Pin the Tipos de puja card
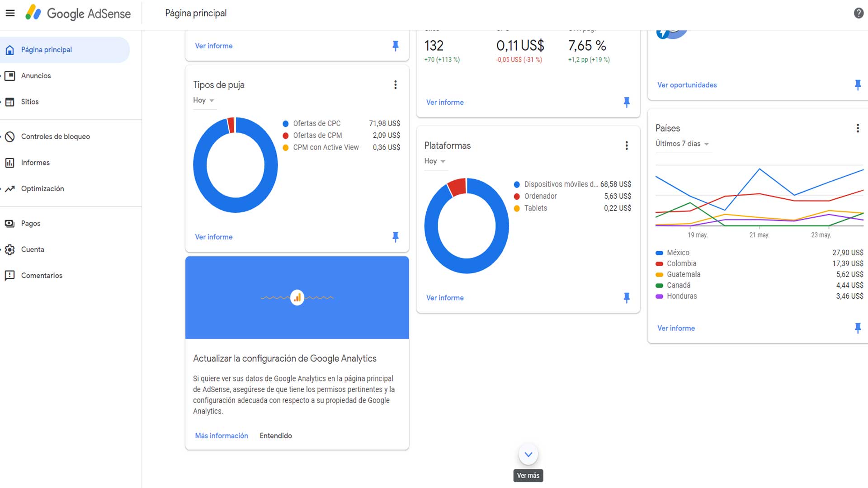Image resolution: width=868 pixels, height=488 pixels. pos(396,237)
